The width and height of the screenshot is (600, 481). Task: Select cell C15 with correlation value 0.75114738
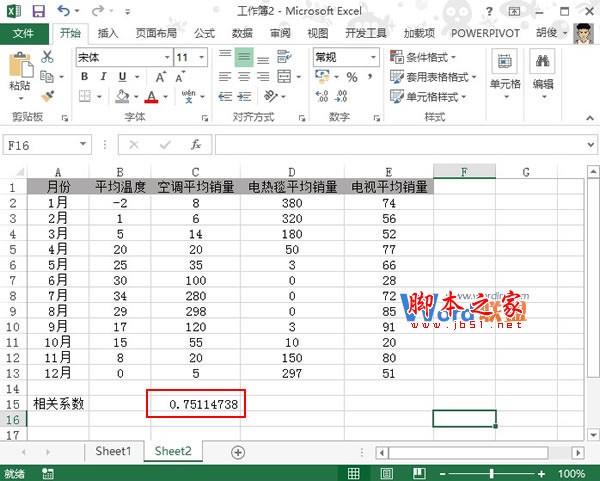[195, 403]
